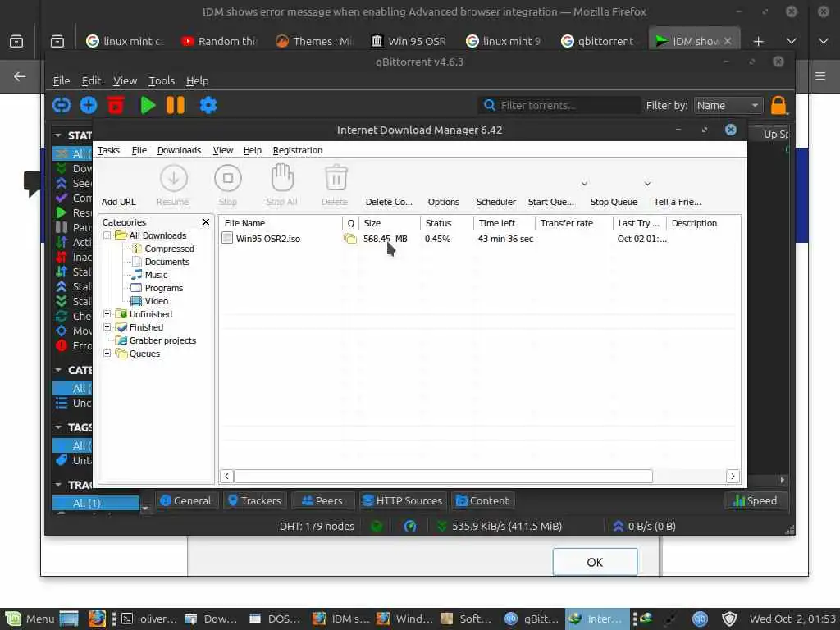The image size is (840, 630).
Task: Open qBittorrent options gear icon
Action: click(x=208, y=105)
